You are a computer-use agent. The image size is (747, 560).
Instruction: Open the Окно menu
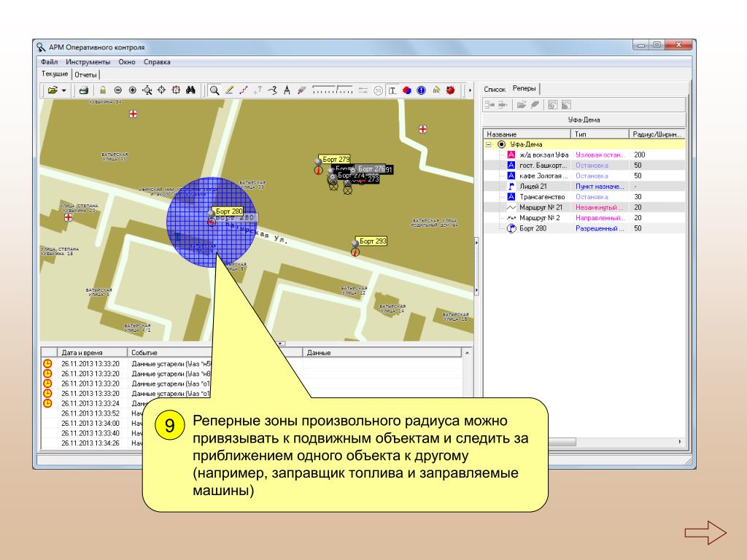[127, 62]
